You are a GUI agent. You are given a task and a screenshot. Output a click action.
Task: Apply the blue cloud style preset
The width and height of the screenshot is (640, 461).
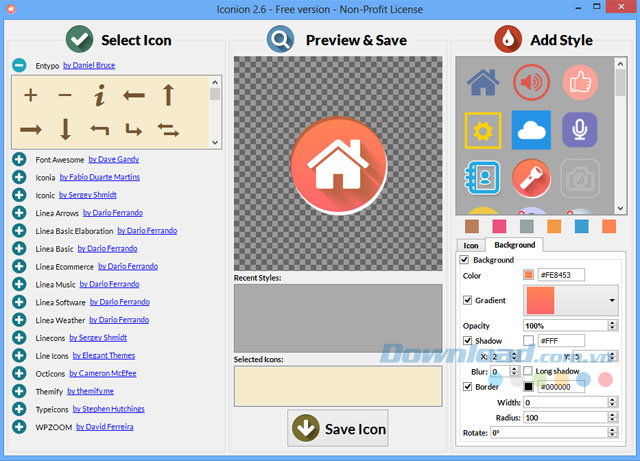pyautogui.click(x=531, y=130)
